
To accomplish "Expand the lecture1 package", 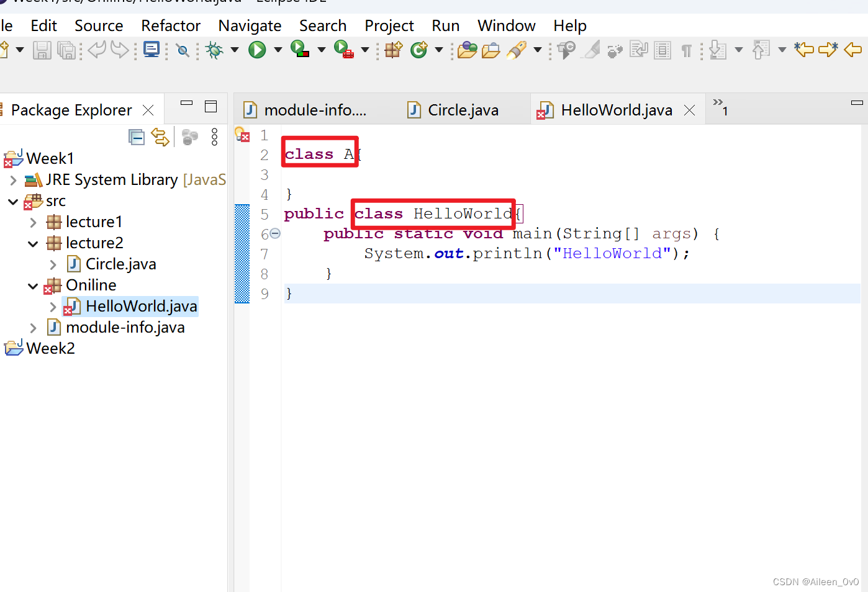I will click(34, 222).
